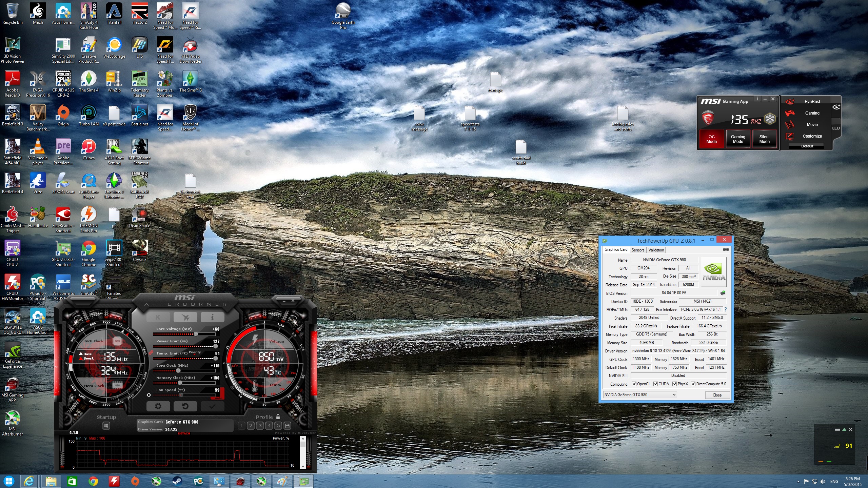Open Afterburner Kombustor K button
The width and height of the screenshot is (868, 488).
point(158,317)
